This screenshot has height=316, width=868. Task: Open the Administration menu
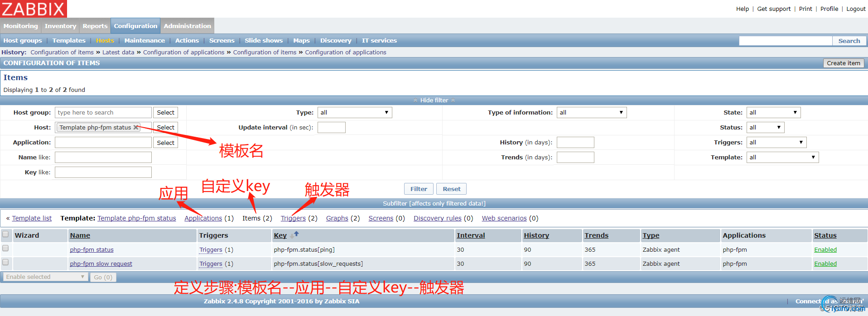point(188,26)
